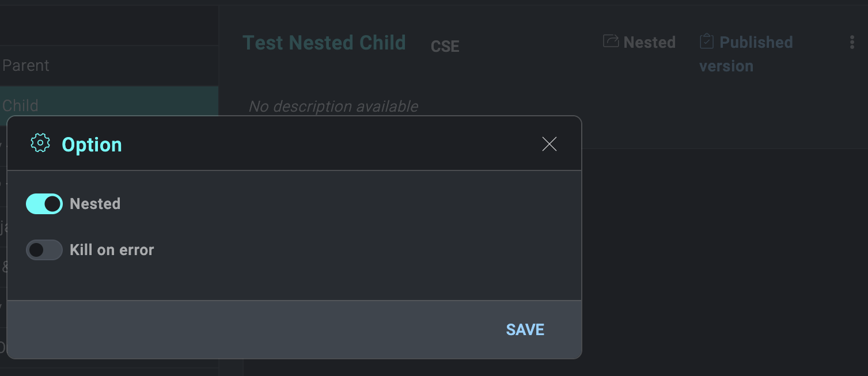Viewport: 868px width, 376px height.
Task: Click the Published version label text
Action: (x=746, y=54)
